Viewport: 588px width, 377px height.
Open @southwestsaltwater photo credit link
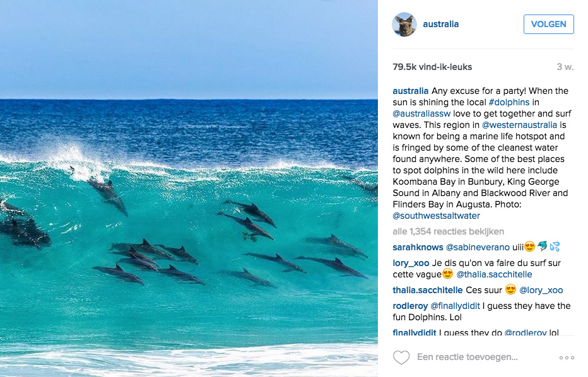[x=436, y=216]
